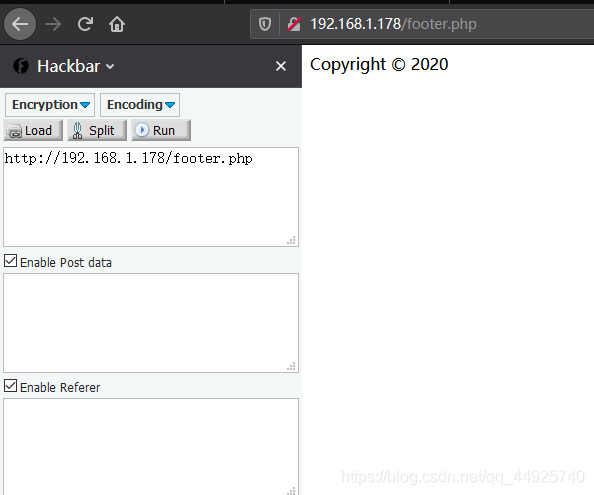
Task: Click into the Post data text area
Action: click(x=151, y=323)
